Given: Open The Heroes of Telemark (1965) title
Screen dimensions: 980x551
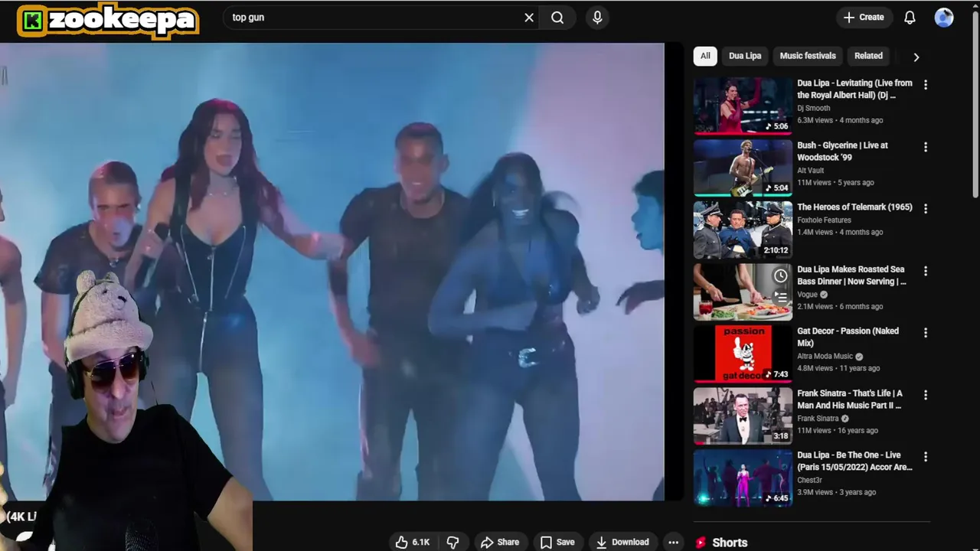Looking at the screenshot, I should 854,207.
